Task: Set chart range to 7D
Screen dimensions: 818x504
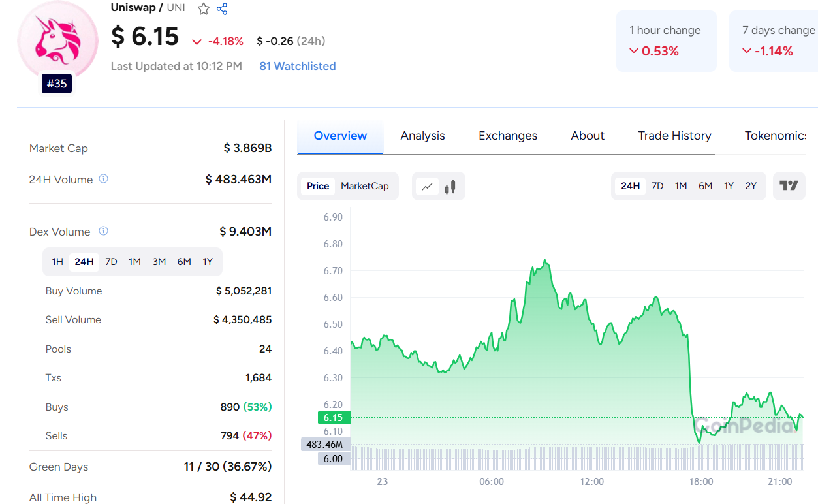Action: [x=657, y=186]
